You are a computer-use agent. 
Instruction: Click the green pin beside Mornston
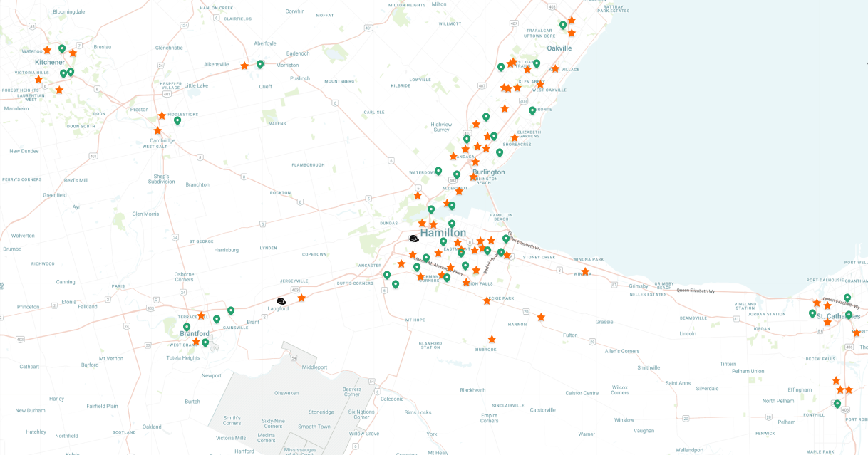pos(260,65)
